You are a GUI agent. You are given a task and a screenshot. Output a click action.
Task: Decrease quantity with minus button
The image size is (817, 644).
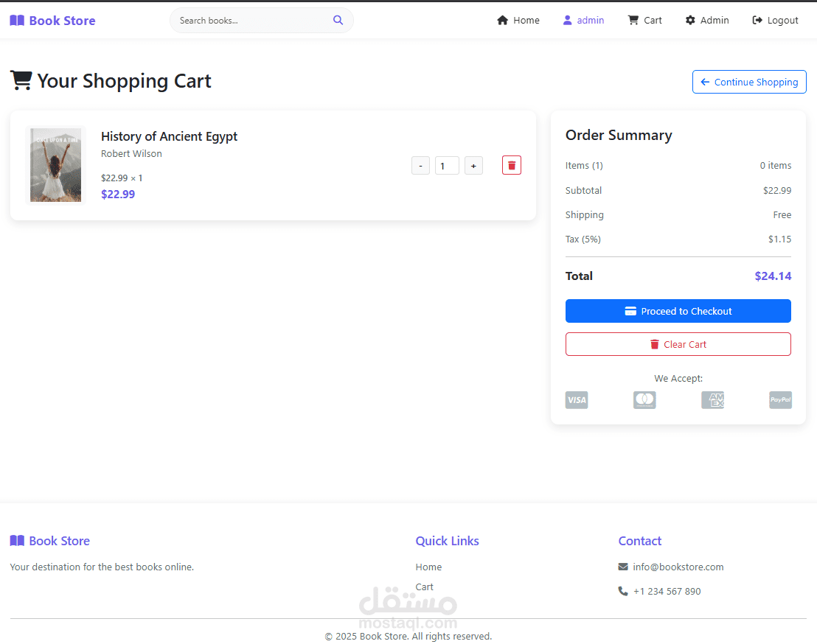[420, 166]
